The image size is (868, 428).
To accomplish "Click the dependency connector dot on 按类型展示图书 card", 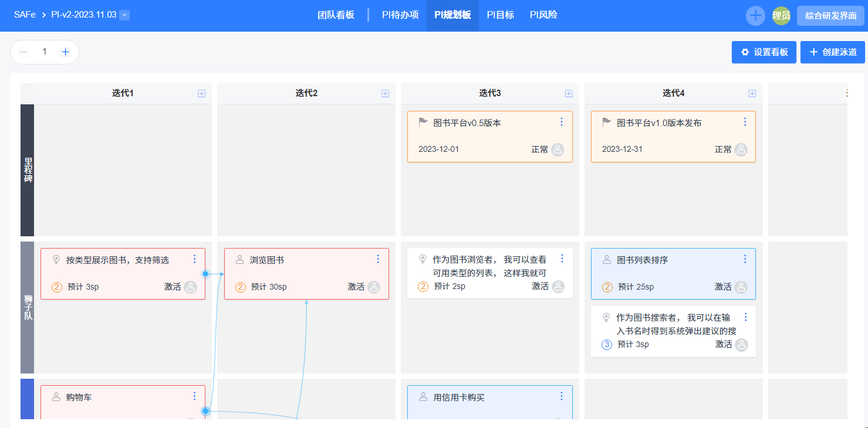I will [x=205, y=274].
